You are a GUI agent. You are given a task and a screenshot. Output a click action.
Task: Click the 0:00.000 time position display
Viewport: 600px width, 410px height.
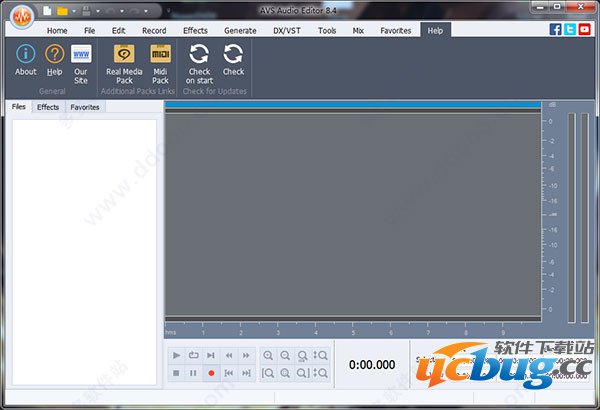[372, 364]
